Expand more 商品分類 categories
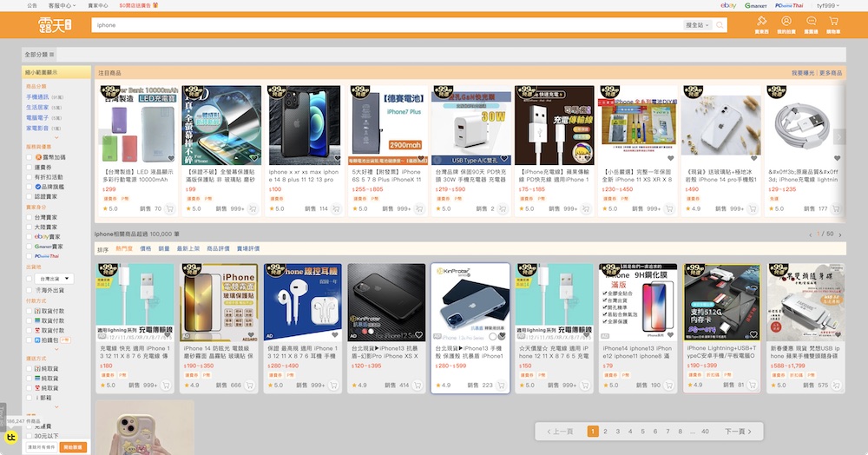The width and height of the screenshot is (868, 455). coord(56,137)
